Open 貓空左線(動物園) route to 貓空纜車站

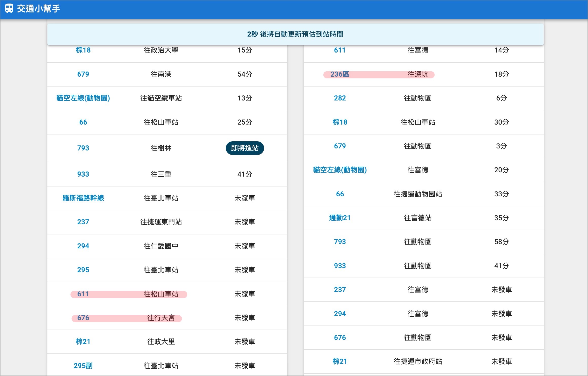(x=83, y=98)
